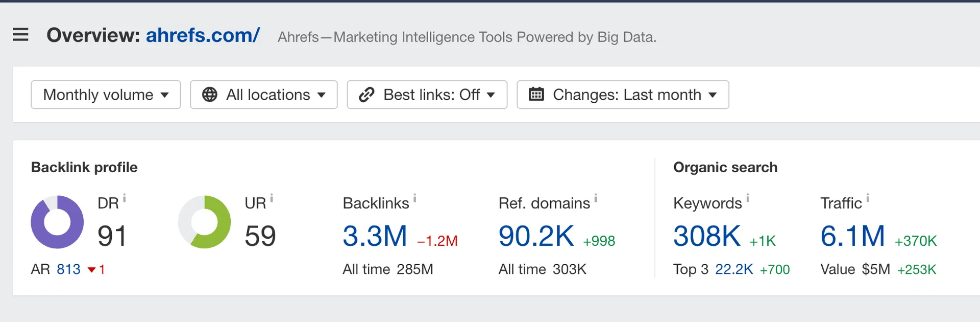Click the DR donut chart
Viewport: 980px width, 322px height.
[57, 222]
